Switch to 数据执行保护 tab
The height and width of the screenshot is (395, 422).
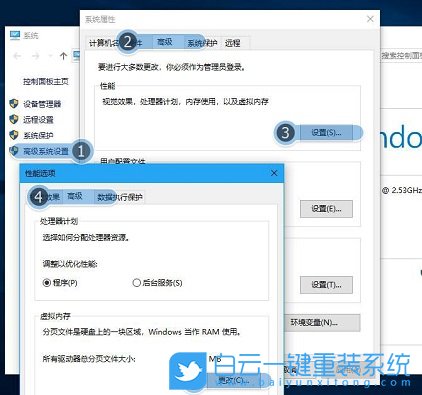(x=120, y=197)
